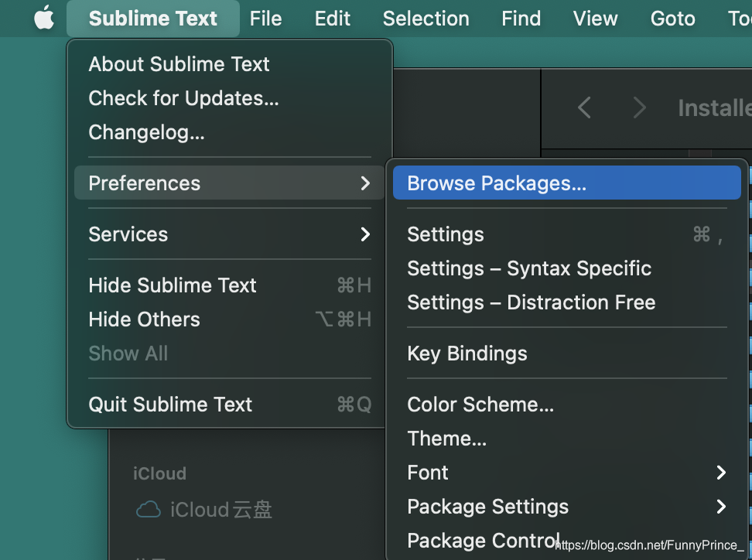Select Browse Packages… in the submenu
The width and height of the screenshot is (752, 560).
[567, 183]
